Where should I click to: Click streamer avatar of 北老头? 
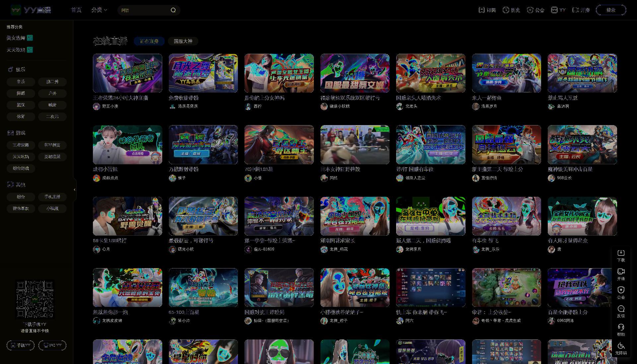(400, 107)
